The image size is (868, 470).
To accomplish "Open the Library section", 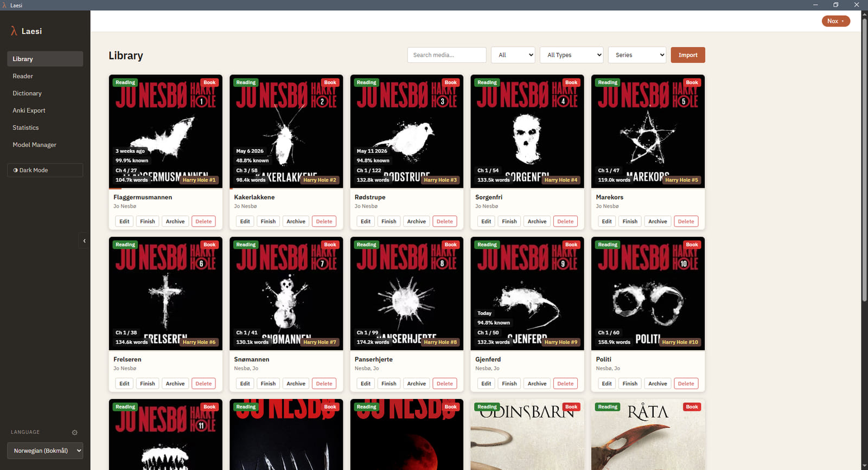I will click(x=45, y=59).
